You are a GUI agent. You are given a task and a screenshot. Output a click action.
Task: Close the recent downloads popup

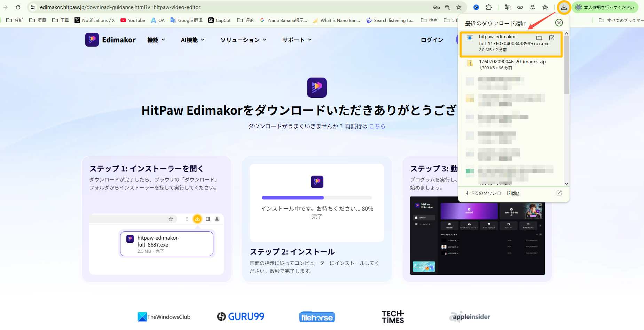pos(559,23)
